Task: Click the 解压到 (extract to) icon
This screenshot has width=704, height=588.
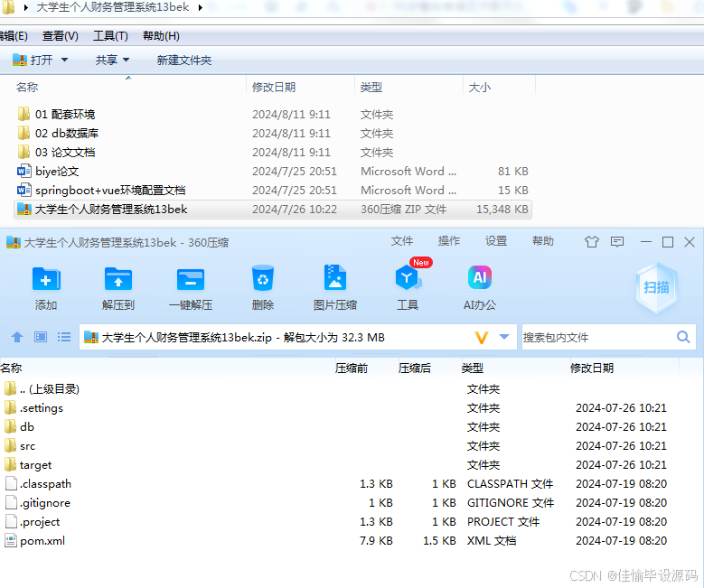Action: click(118, 279)
